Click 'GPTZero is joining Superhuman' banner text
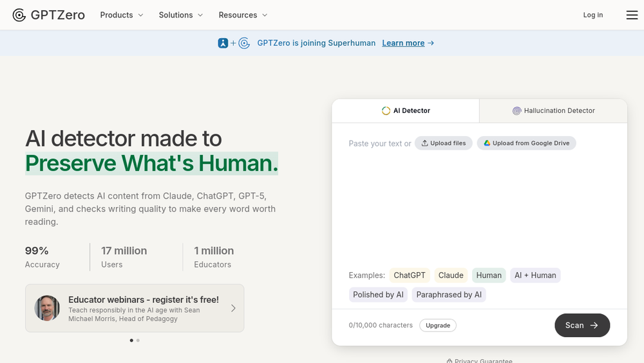Screen dimensions: 644x363 [316, 43]
